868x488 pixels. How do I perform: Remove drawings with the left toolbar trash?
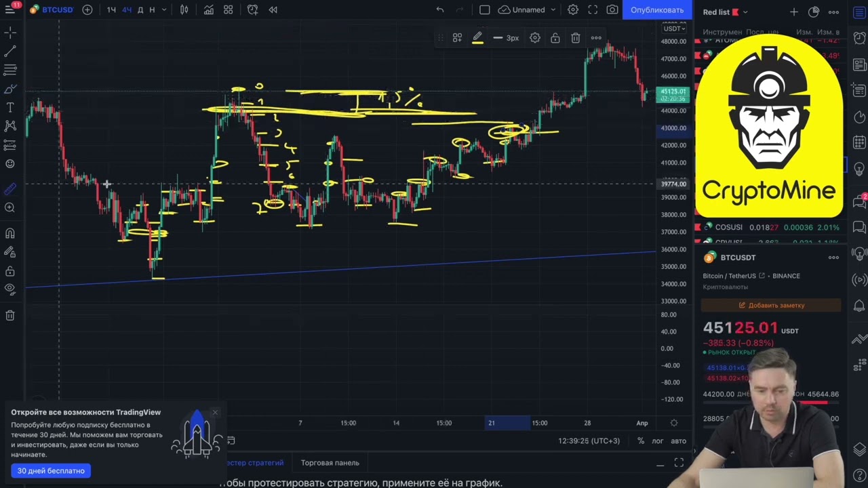(10, 315)
